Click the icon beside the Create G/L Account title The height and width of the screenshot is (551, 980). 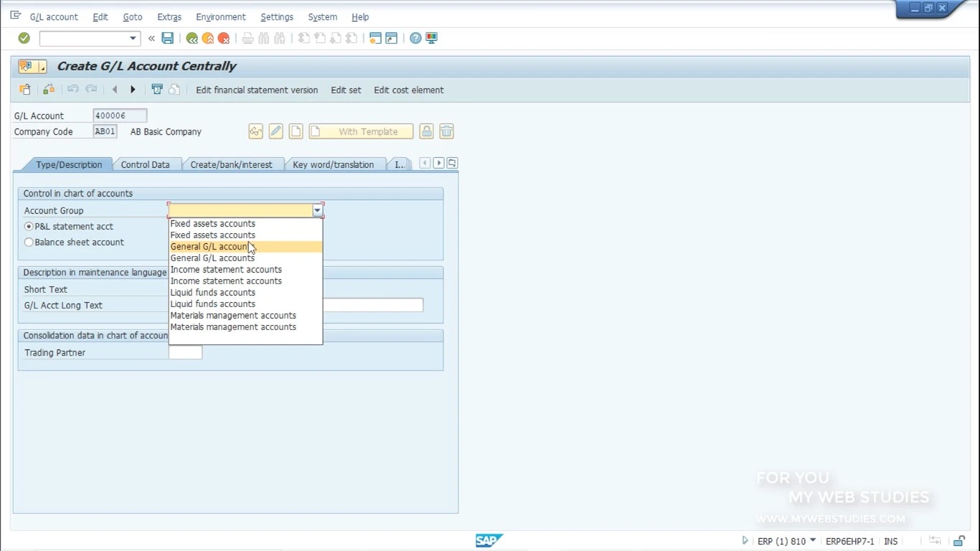27,66
